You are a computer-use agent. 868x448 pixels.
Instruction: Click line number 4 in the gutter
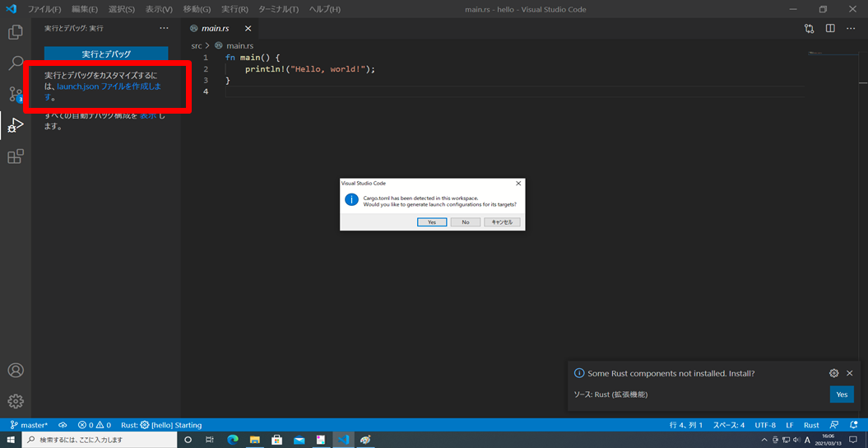(206, 91)
